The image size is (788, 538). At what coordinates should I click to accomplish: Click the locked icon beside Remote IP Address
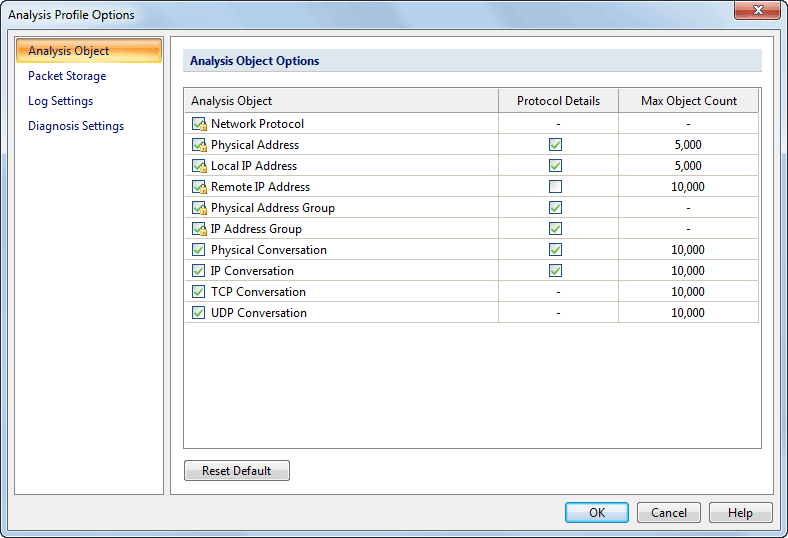click(x=198, y=187)
